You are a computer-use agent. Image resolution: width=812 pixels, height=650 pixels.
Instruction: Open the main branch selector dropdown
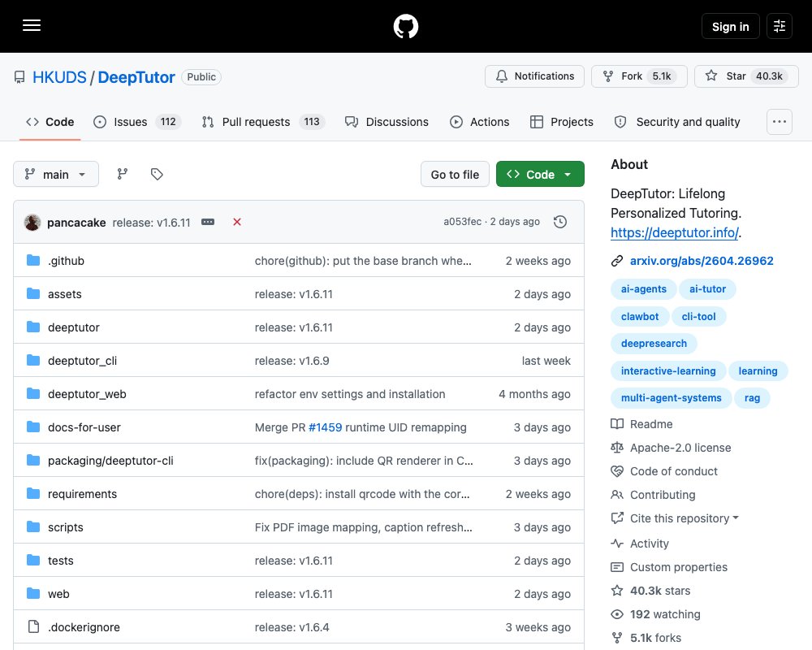click(x=56, y=174)
